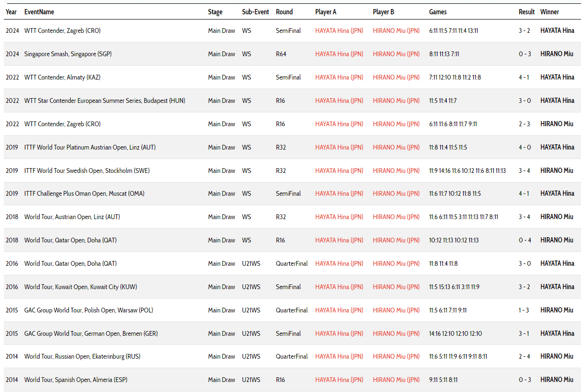Click result 0 - 4 in Qatar Open 2018 row
The width and height of the screenshot is (581, 392).
pyautogui.click(x=525, y=240)
